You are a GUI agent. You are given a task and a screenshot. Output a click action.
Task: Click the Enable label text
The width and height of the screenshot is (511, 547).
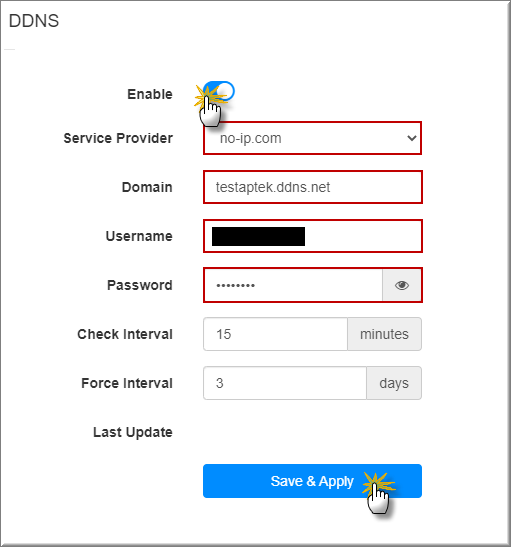tap(150, 94)
